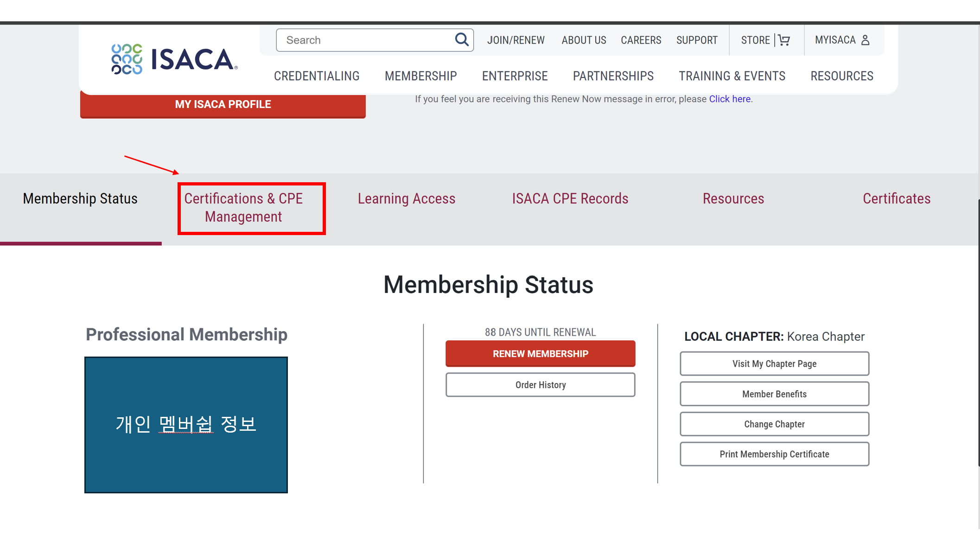The image size is (980, 549).
Task: Switch to Certifications & CPE Management tab
Action: coord(243,208)
